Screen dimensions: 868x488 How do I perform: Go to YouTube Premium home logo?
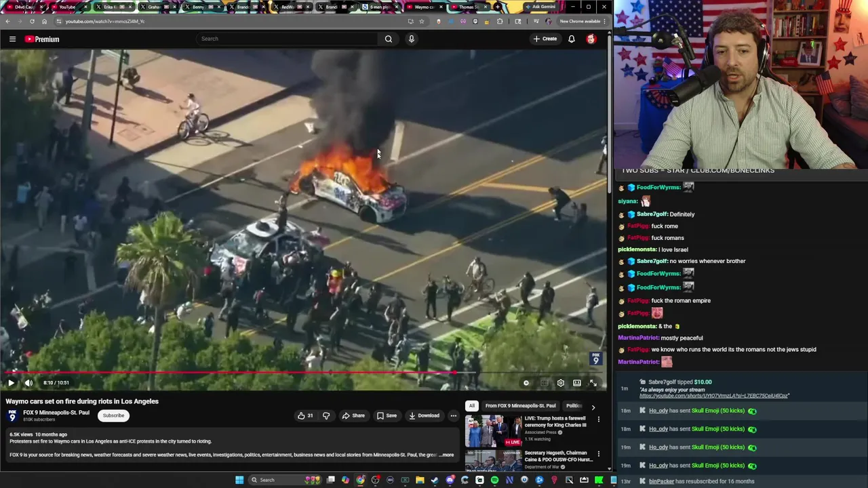(x=42, y=39)
